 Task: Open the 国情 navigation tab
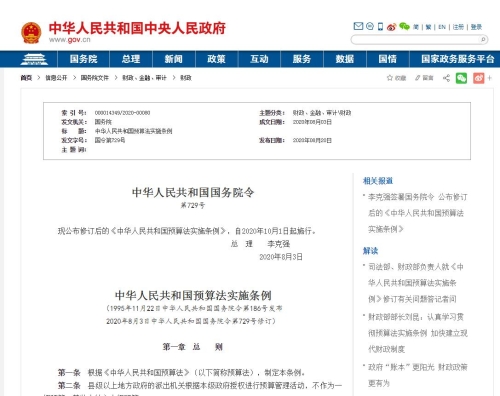point(387,59)
